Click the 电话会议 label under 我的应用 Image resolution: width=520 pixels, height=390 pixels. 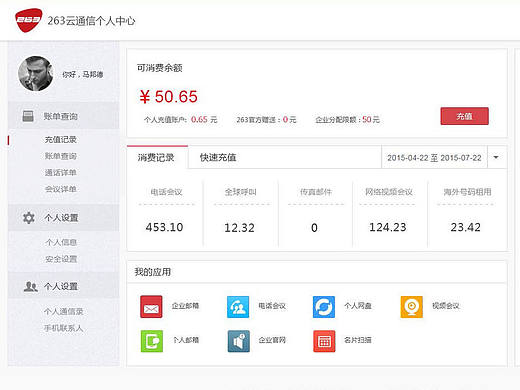tap(272, 306)
